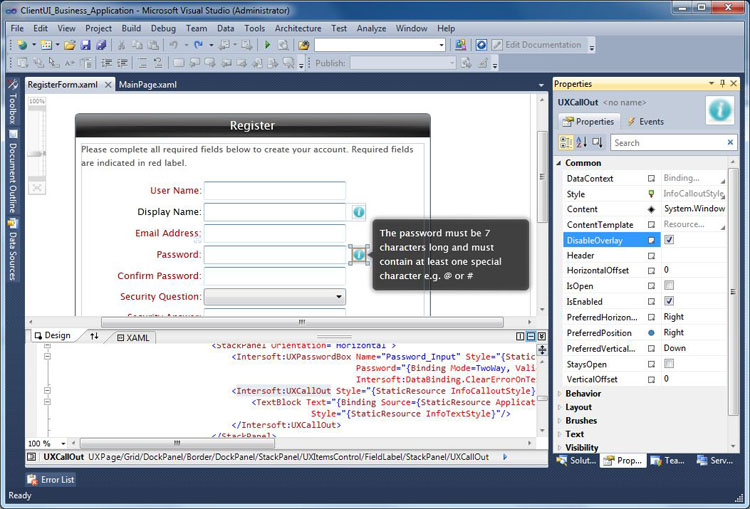
Task: Start debugging with the green play icon
Action: click(x=267, y=45)
